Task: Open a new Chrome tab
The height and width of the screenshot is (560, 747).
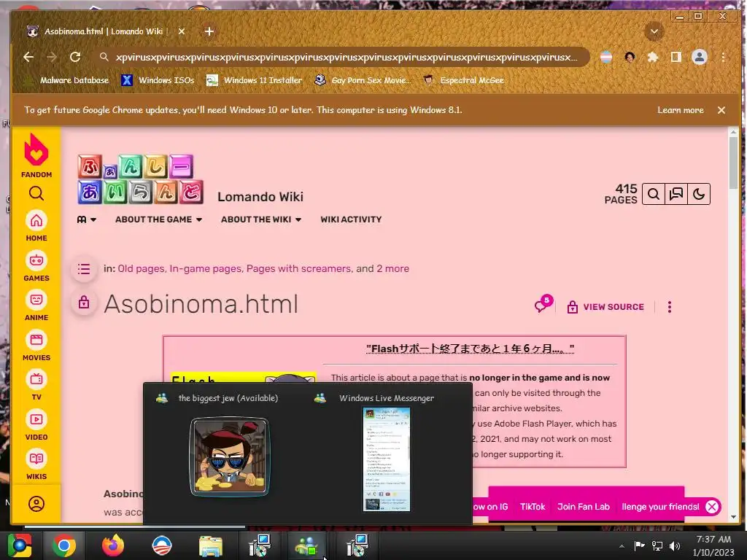Action: (x=209, y=31)
